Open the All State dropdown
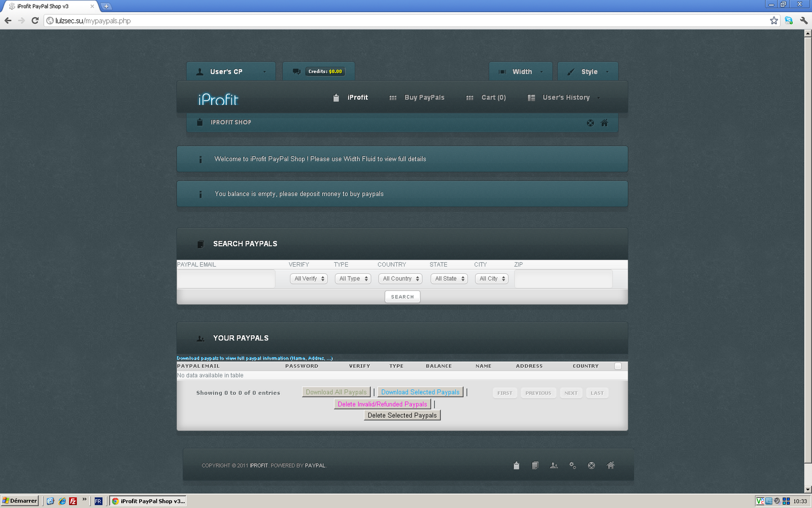The width and height of the screenshot is (812, 508). 449,279
